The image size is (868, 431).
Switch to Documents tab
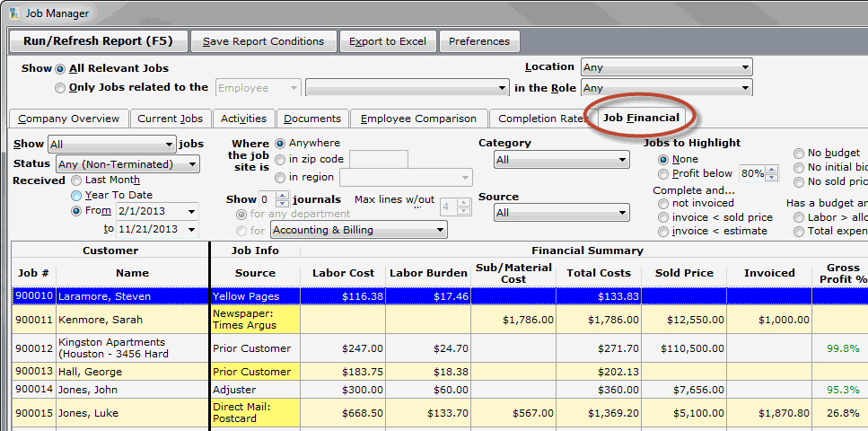point(312,119)
